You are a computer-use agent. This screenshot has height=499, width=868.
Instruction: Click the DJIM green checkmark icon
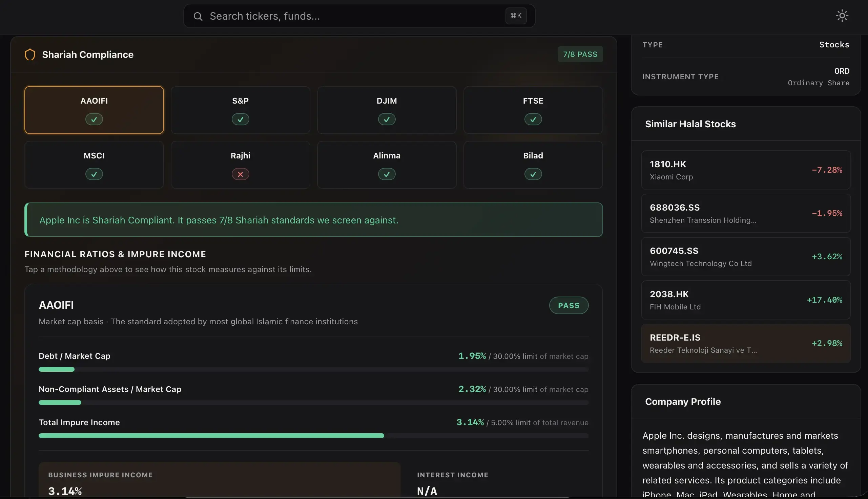click(x=387, y=119)
